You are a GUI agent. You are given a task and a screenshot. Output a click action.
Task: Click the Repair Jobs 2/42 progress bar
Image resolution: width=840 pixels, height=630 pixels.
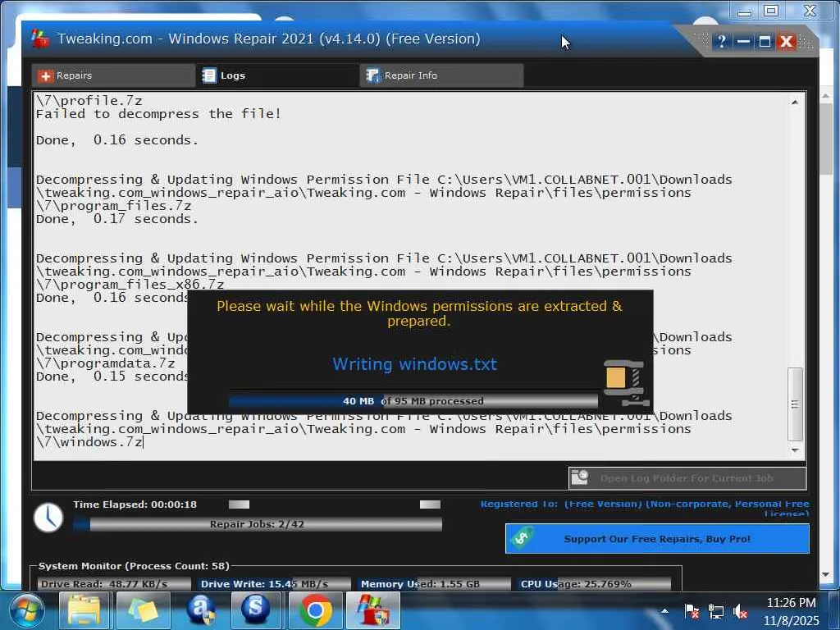click(257, 524)
